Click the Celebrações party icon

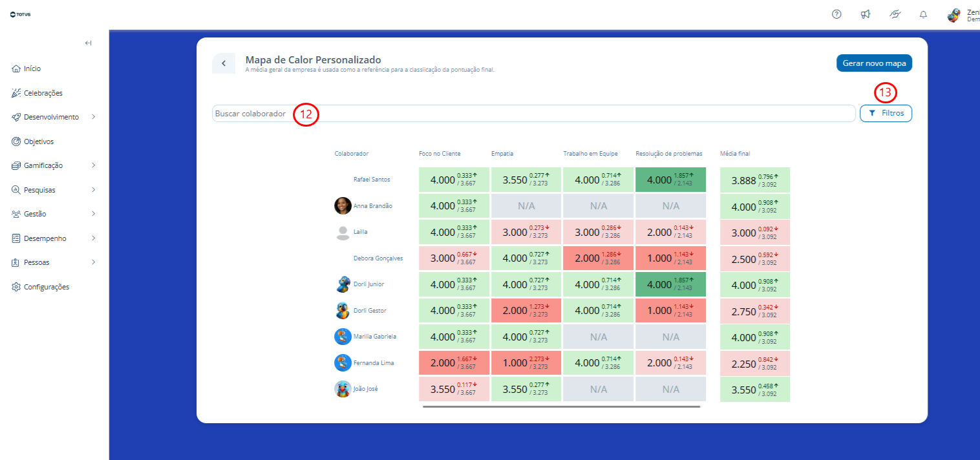click(16, 93)
